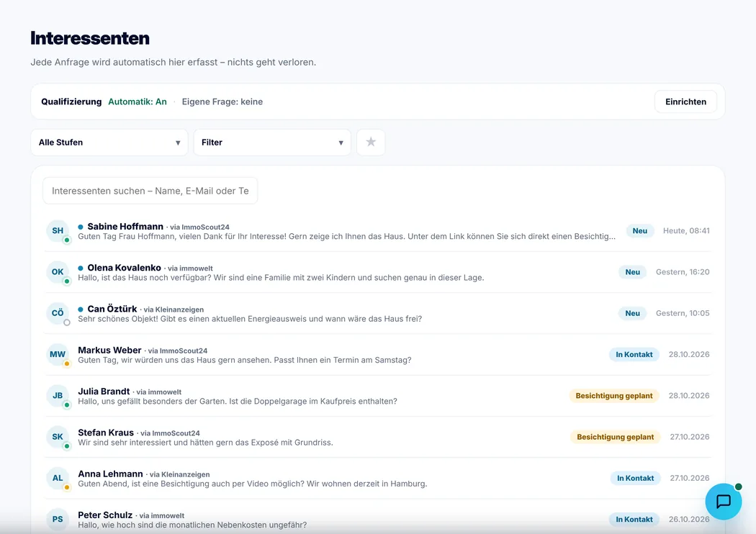Click Besichtigung geplant badge for Julia Brandt
Viewport: 756px width, 534px height.
click(614, 396)
